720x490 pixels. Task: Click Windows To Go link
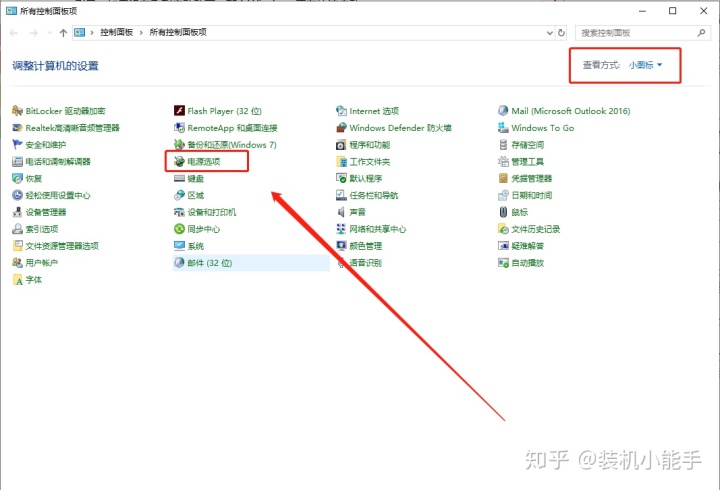[x=543, y=128]
